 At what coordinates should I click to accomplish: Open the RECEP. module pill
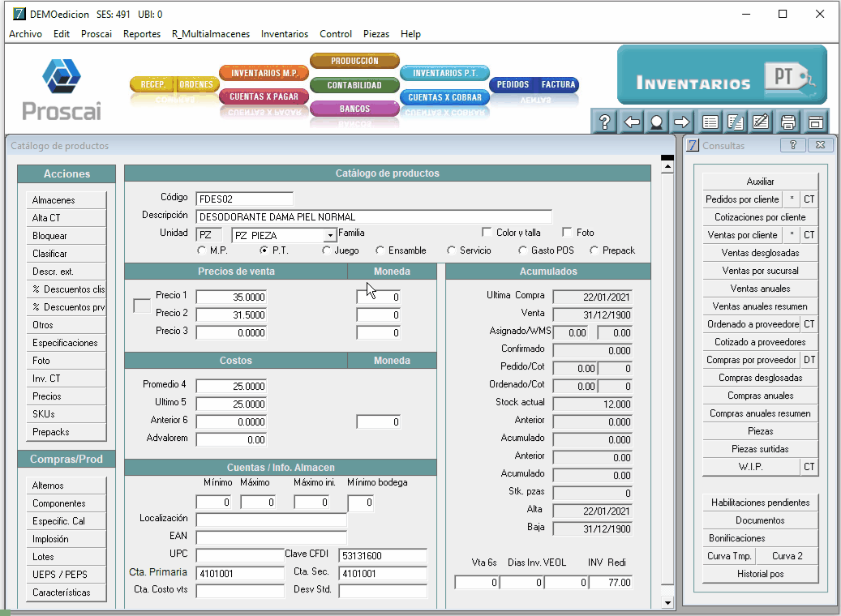[x=152, y=85]
